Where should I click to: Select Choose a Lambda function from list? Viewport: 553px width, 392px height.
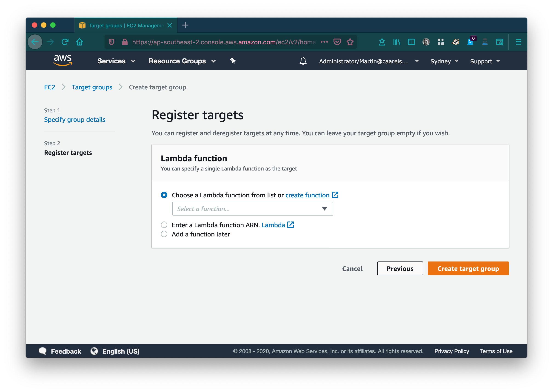pos(164,195)
